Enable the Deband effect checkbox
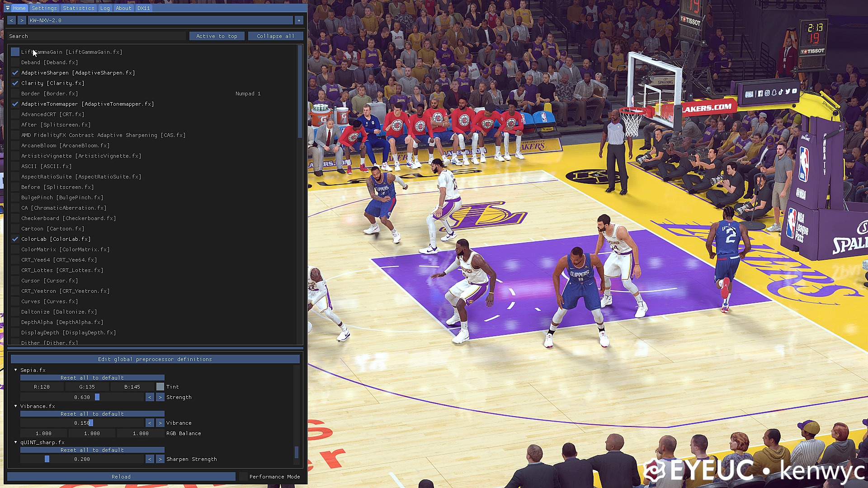Image resolution: width=868 pixels, height=488 pixels. coord(15,62)
